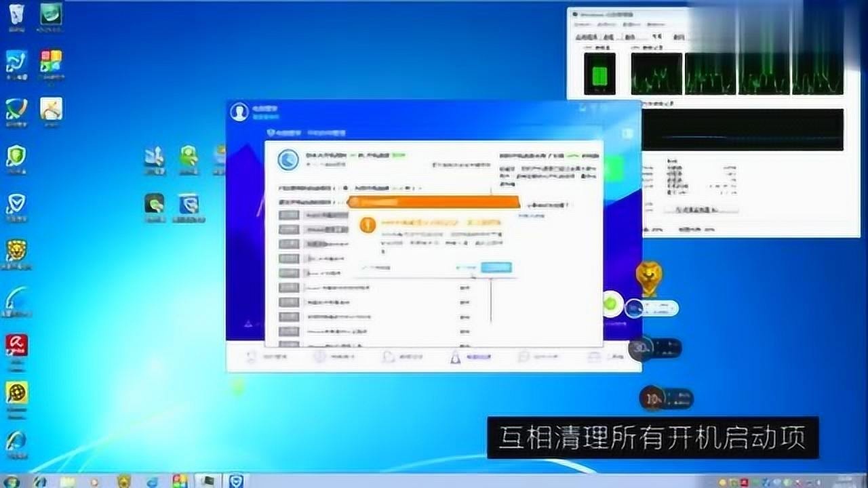Switch to Task Manager Applications tab
The height and width of the screenshot is (488, 868).
pos(585,37)
